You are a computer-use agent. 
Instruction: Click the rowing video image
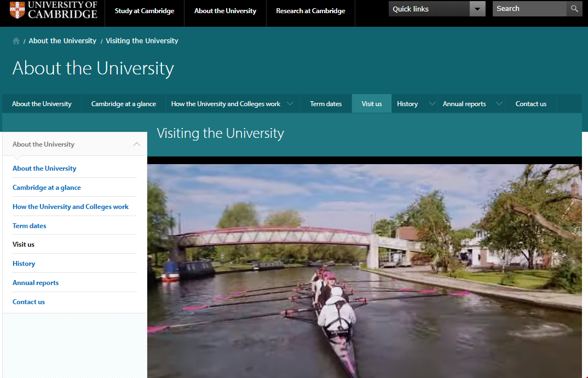click(x=364, y=271)
